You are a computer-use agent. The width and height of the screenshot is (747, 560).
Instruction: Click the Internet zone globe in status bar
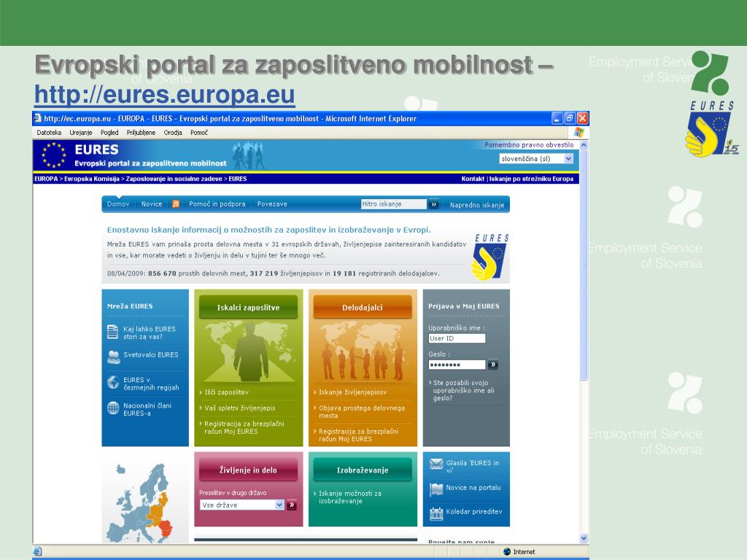507,551
